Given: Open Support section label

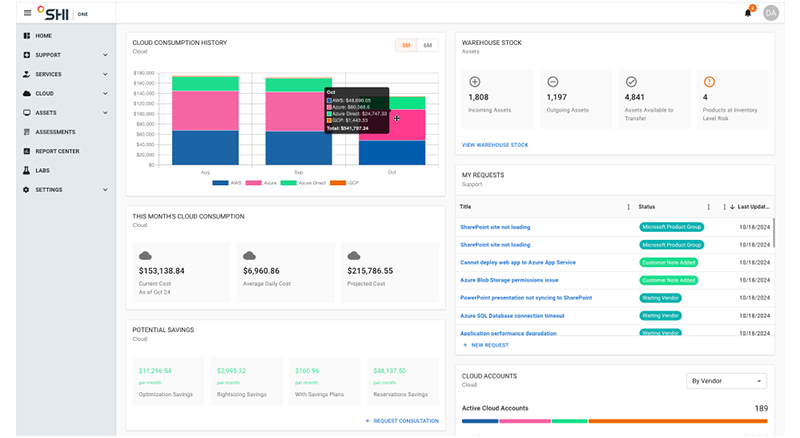Looking at the screenshot, I should [48, 55].
